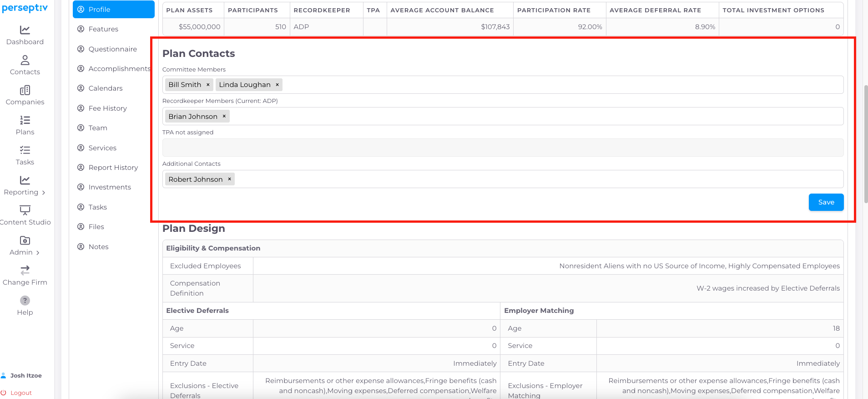Click the Excluded Employees row label

click(206, 266)
